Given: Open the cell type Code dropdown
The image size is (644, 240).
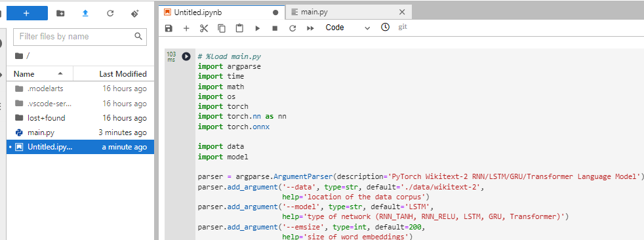Looking at the screenshot, I should [347, 28].
